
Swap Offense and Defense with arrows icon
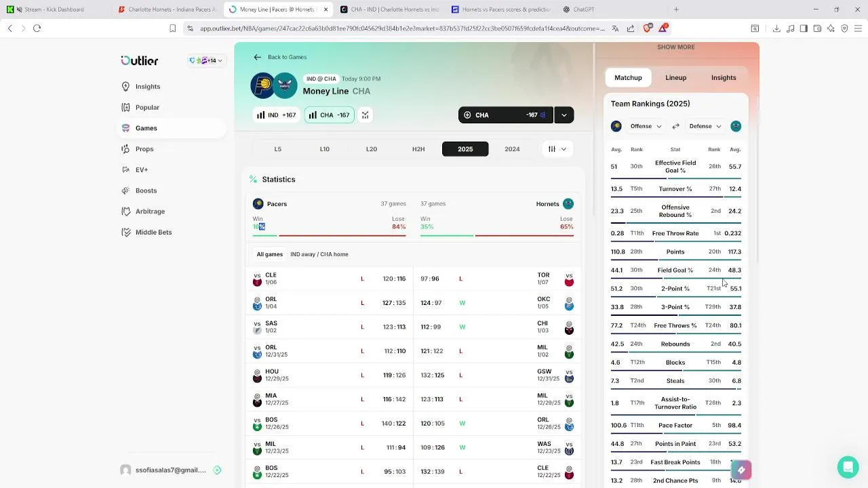[675, 126]
